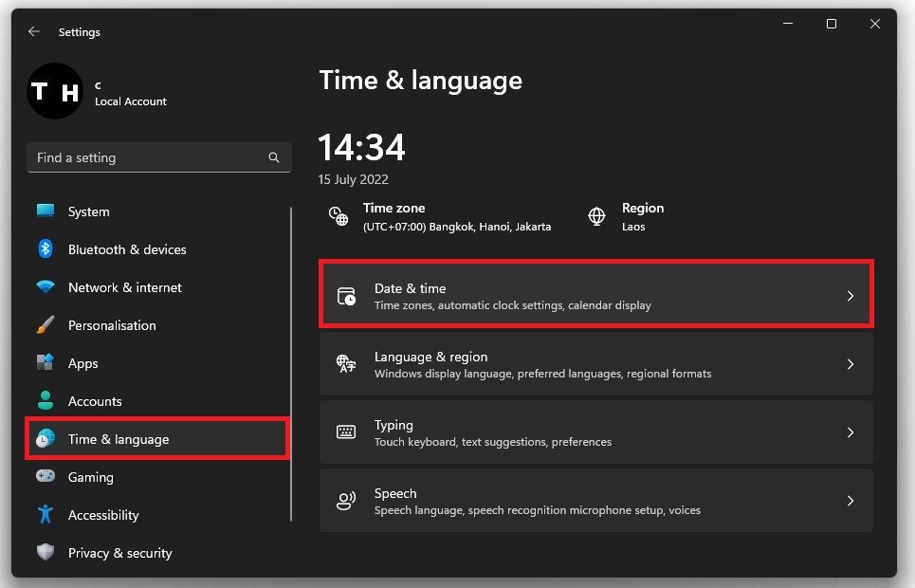Click the Time & language page heading
This screenshot has height=588, width=915.
[x=421, y=80]
